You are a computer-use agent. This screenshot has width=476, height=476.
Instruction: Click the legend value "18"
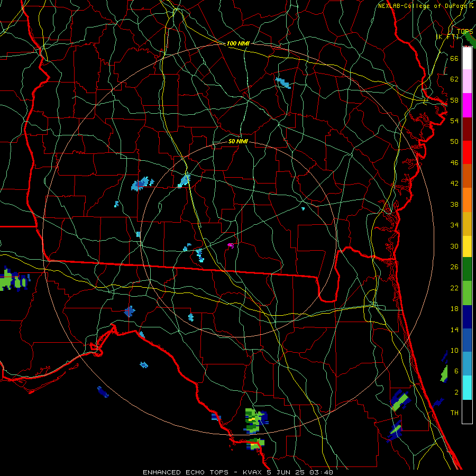coord(454,309)
